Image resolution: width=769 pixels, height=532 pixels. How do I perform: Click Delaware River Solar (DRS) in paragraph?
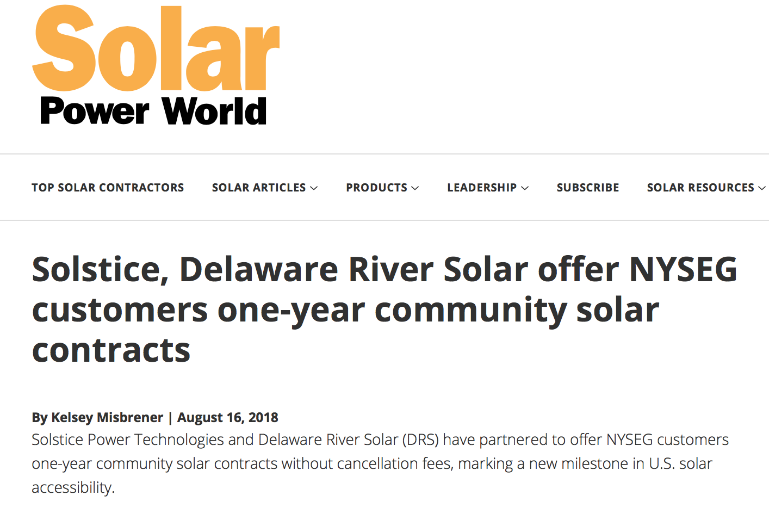pyautogui.click(x=348, y=440)
